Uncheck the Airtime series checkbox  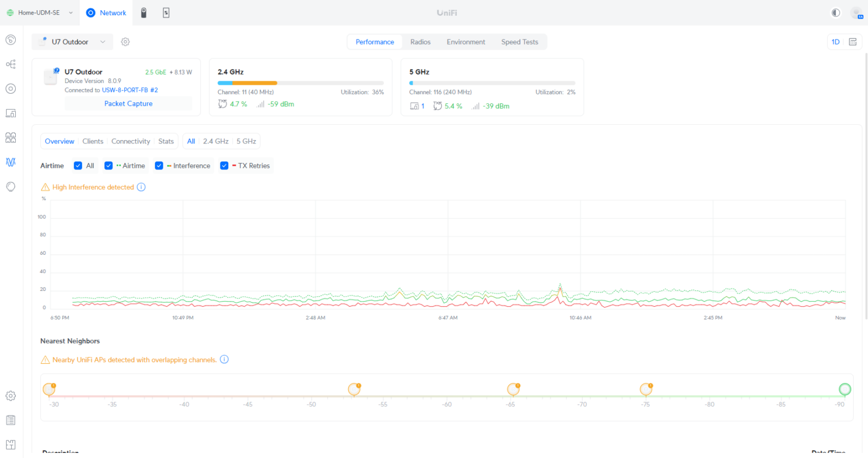[x=108, y=165]
